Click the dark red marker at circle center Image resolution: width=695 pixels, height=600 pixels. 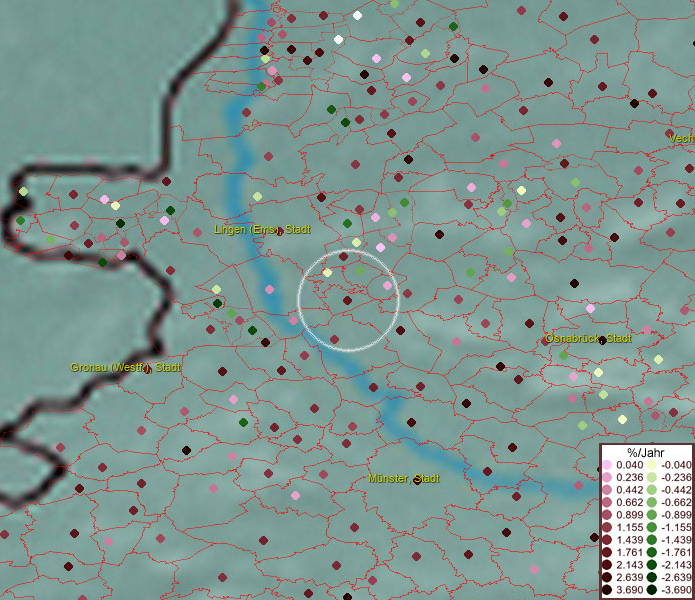coord(347,299)
